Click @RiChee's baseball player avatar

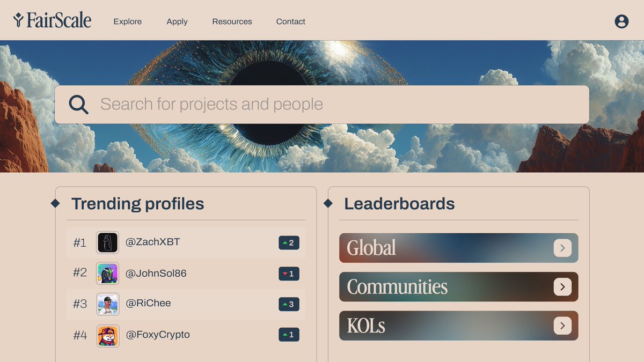(x=107, y=304)
